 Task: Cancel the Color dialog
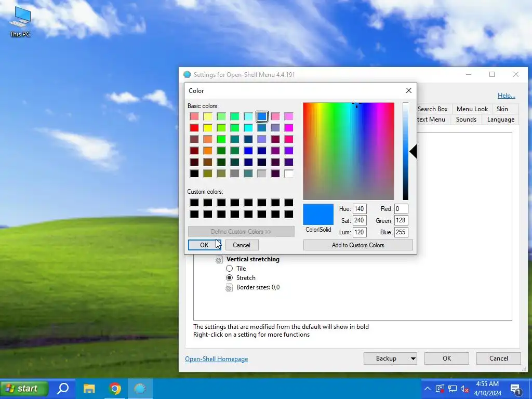[x=242, y=245]
